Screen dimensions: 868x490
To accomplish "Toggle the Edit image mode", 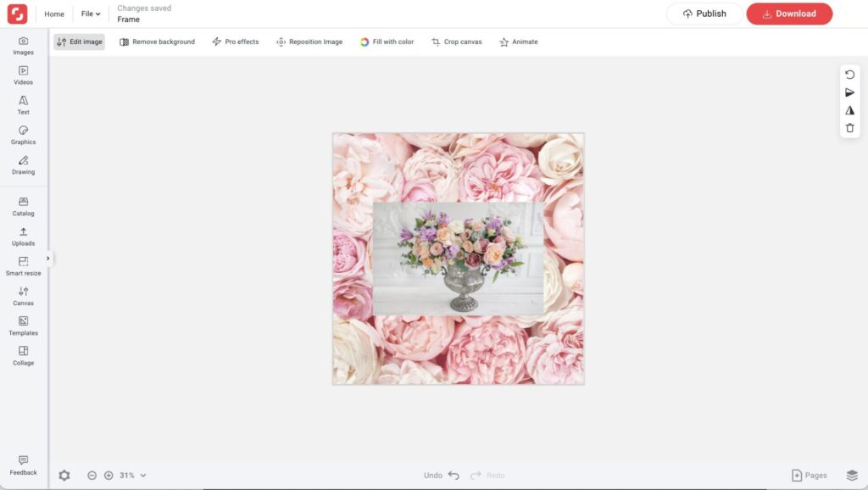I will pos(79,41).
